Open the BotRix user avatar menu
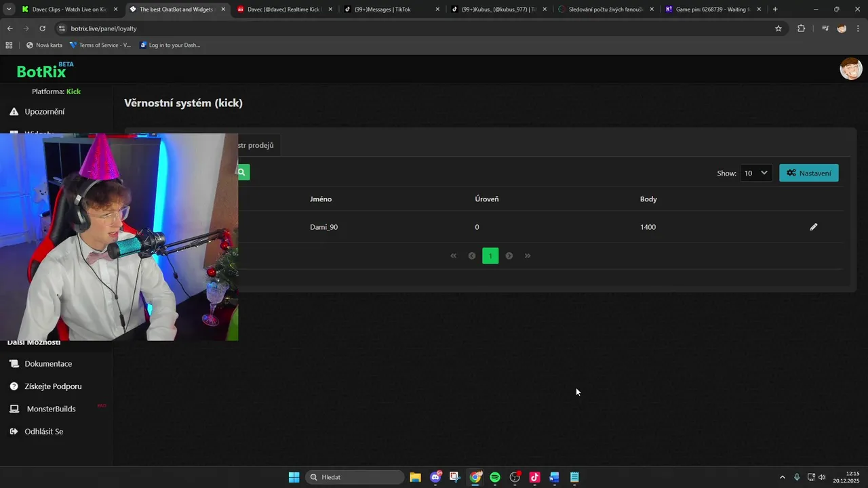 point(851,69)
